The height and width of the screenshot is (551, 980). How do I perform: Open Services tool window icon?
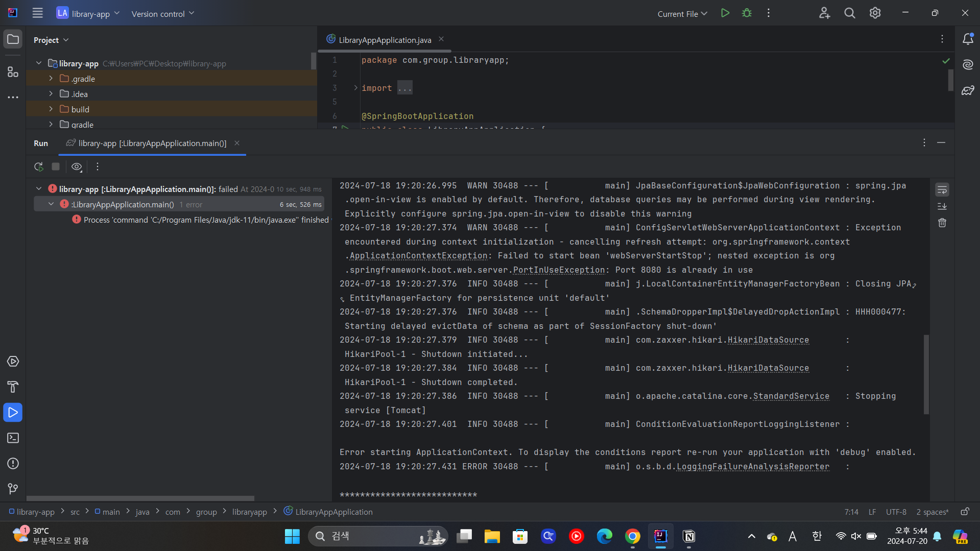click(x=13, y=362)
